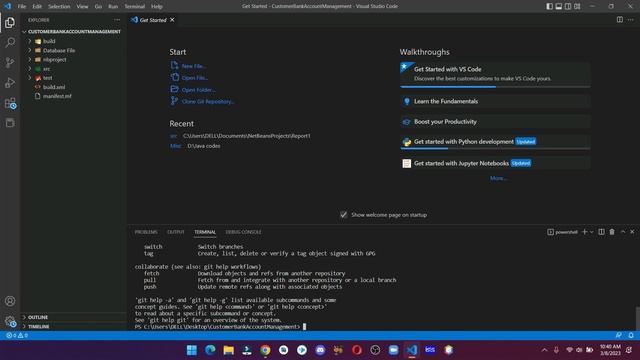This screenshot has width=640, height=360.
Task: Toggle primary side bar layout icon
Action: pos(549,6)
